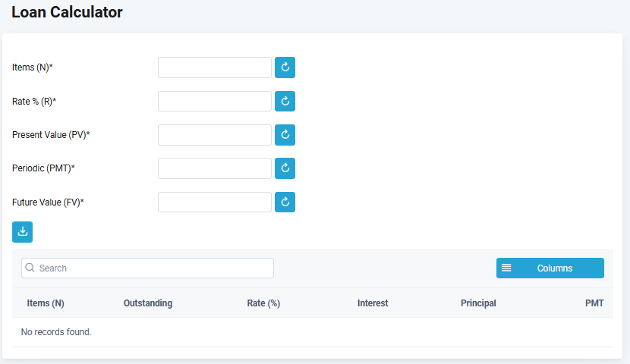Viewport: 630px width, 364px height.
Task: Sort by Items (N) column header
Action: [46, 303]
